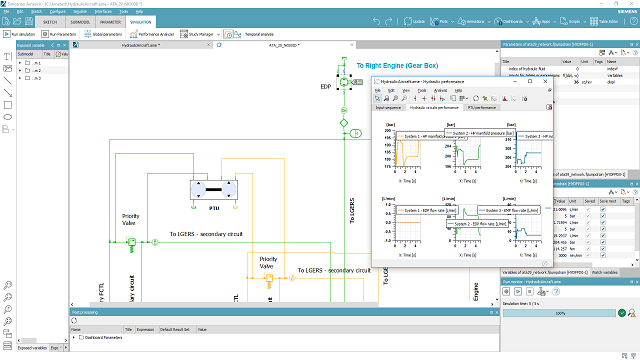640x360 pixels.
Task: Open the Configure menu in main menu bar
Action: pos(58,11)
